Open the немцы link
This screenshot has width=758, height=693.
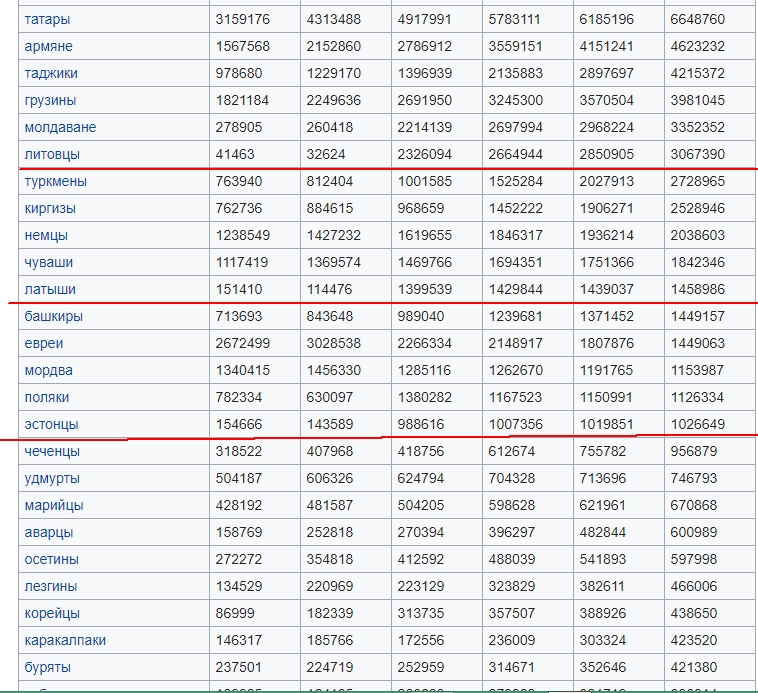point(46,236)
